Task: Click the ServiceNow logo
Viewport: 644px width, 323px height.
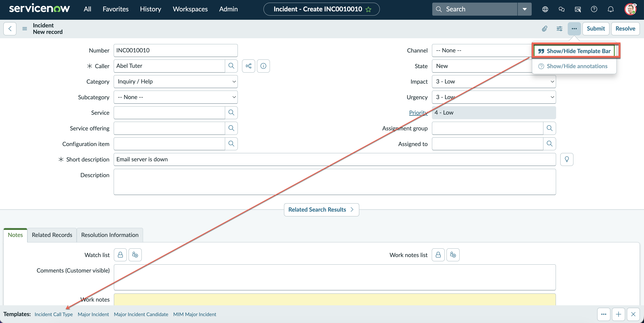Action: (40, 9)
